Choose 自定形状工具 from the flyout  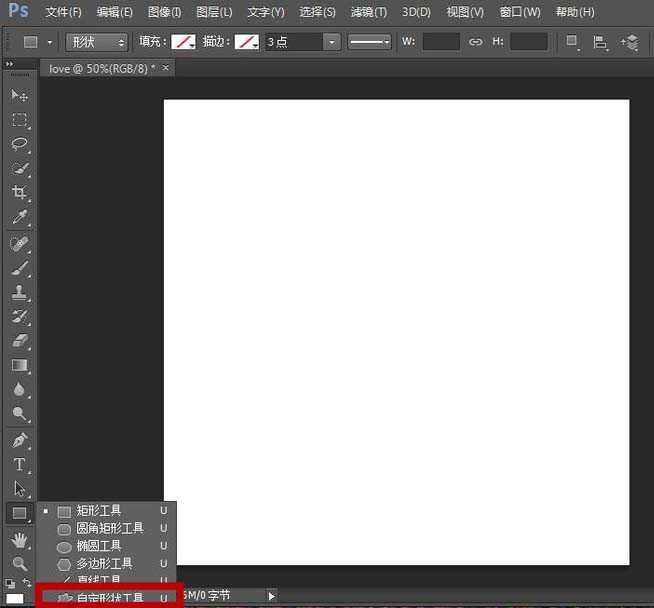(x=110, y=598)
